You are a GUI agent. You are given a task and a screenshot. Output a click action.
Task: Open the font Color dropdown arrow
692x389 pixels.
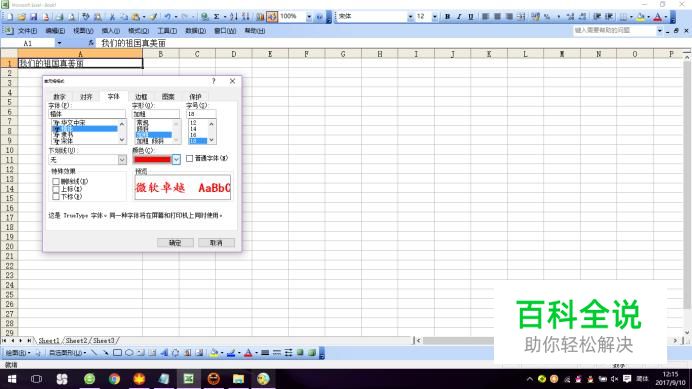pos(176,159)
